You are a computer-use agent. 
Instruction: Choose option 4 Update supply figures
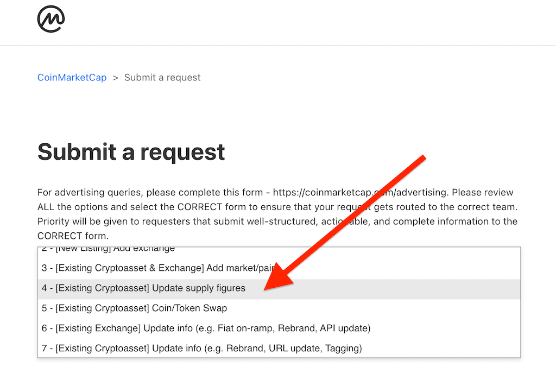[x=279, y=288]
